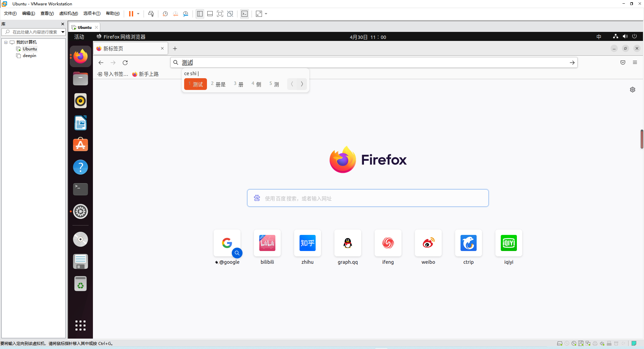Open new tab personalize gear icon
644x349 pixels.
point(633,90)
